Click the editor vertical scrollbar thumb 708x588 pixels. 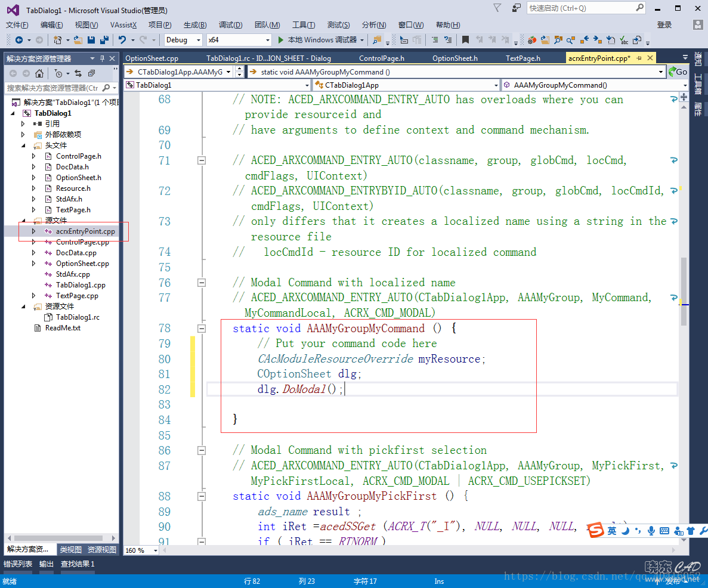[x=684, y=291]
